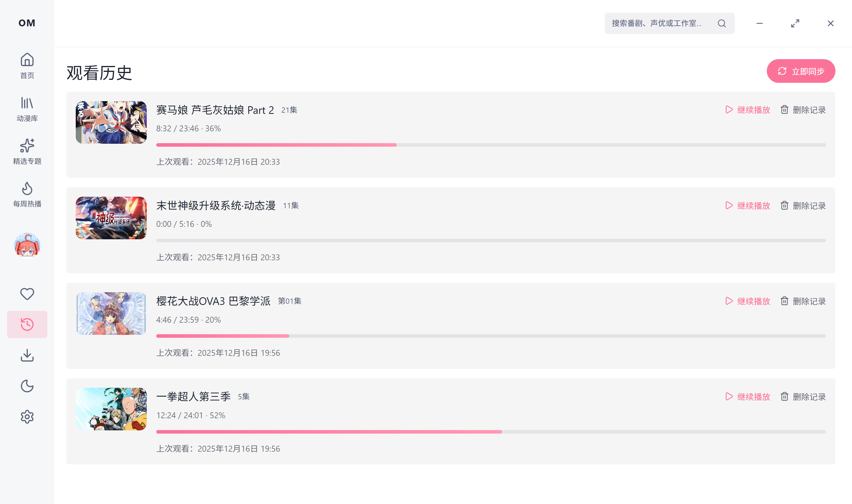Click the 赛马娘 cover thumbnail
The height and width of the screenshot is (504, 852).
coord(111,122)
